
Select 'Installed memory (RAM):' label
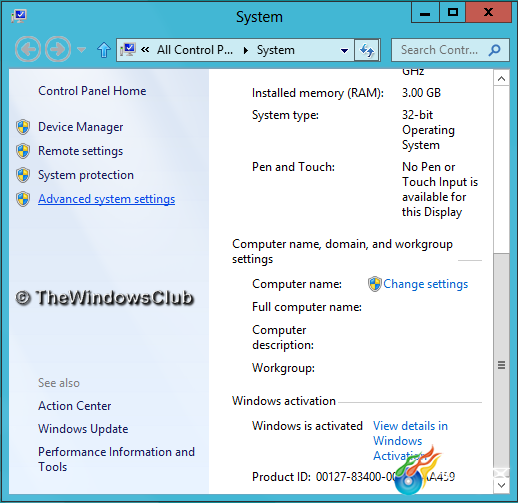click(x=318, y=93)
